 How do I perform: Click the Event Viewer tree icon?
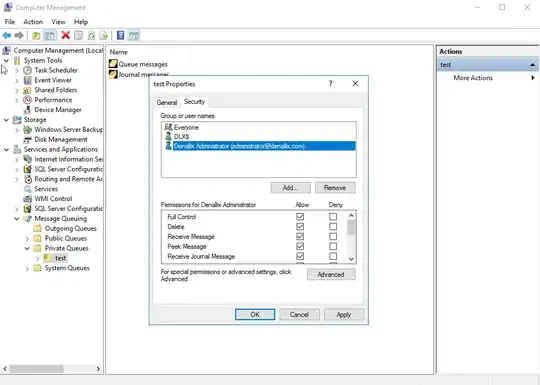tap(28, 80)
